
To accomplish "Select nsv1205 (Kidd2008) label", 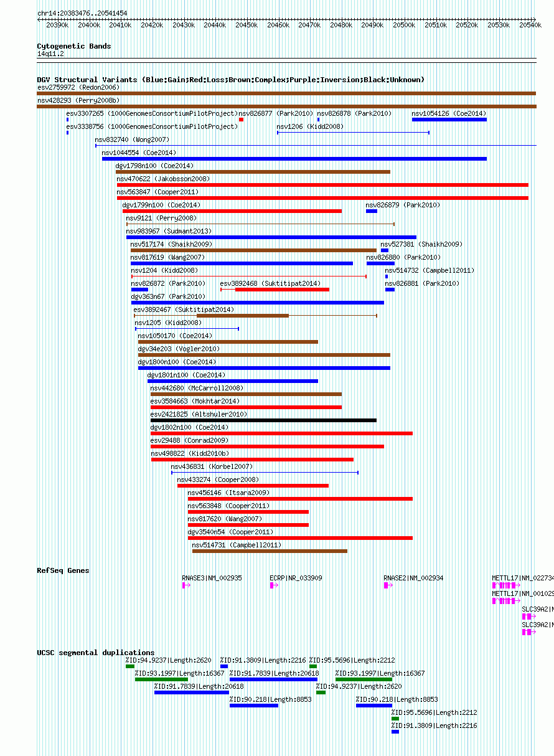I will [x=168, y=323].
